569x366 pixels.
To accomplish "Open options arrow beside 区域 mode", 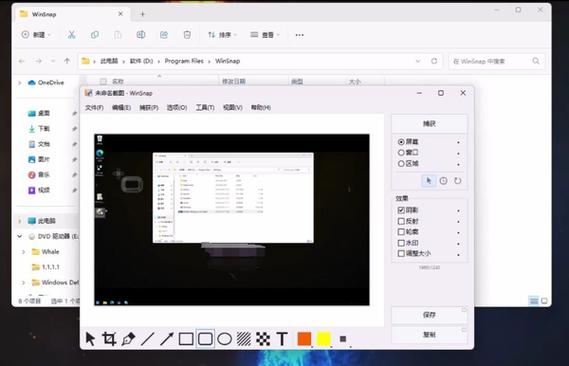I will click(458, 164).
